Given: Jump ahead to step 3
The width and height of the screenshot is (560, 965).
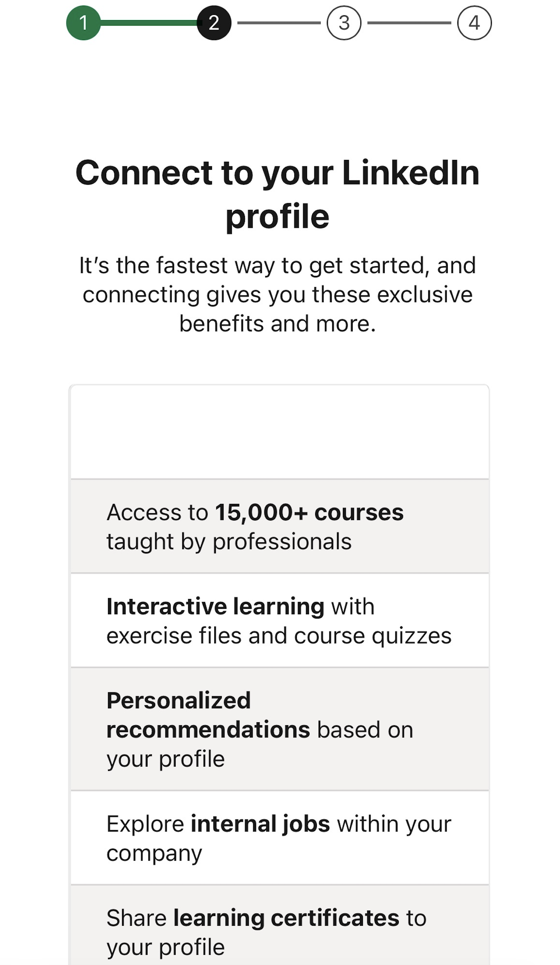Looking at the screenshot, I should 344,23.
